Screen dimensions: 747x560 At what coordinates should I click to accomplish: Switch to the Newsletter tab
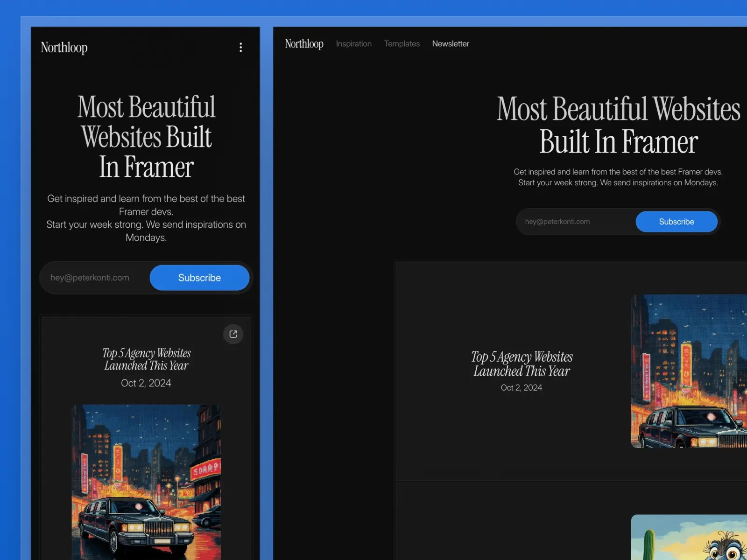click(x=451, y=43)
